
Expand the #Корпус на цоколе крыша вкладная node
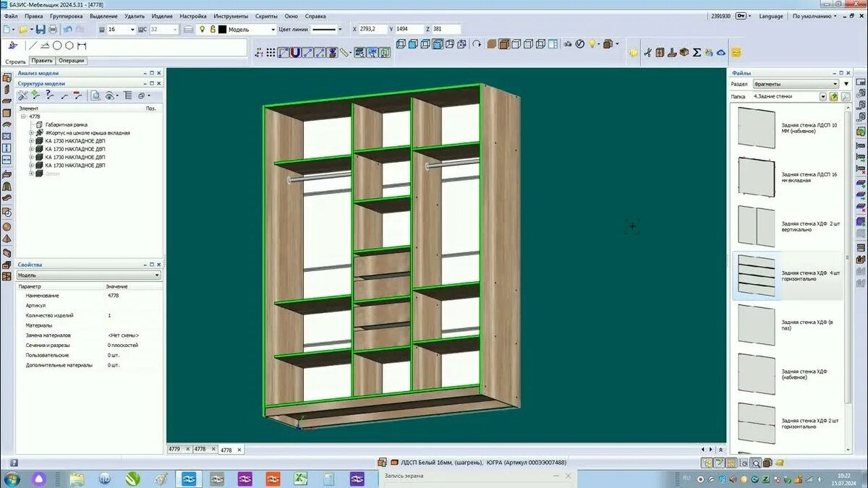tap(31, 133)
